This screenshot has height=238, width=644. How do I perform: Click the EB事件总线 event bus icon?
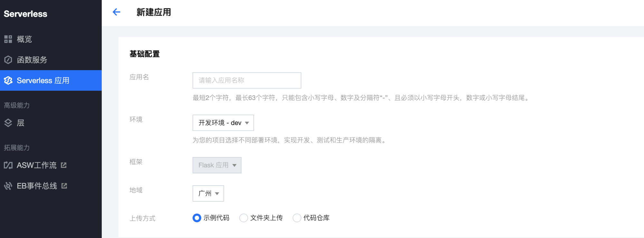click(8, 186)
